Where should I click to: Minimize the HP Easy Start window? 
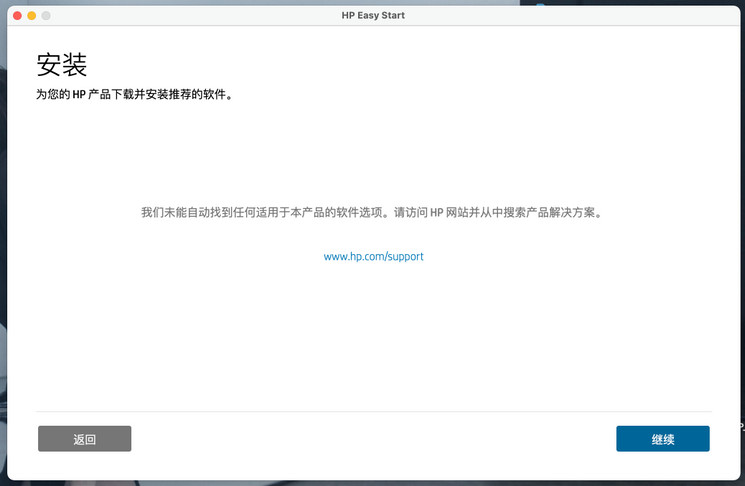(x=32, y=16)
